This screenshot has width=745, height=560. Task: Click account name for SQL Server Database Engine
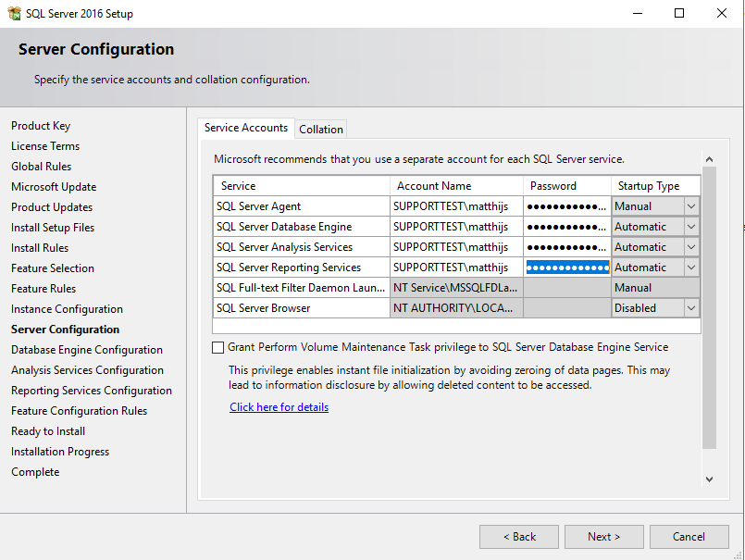(x=456, y=227)
